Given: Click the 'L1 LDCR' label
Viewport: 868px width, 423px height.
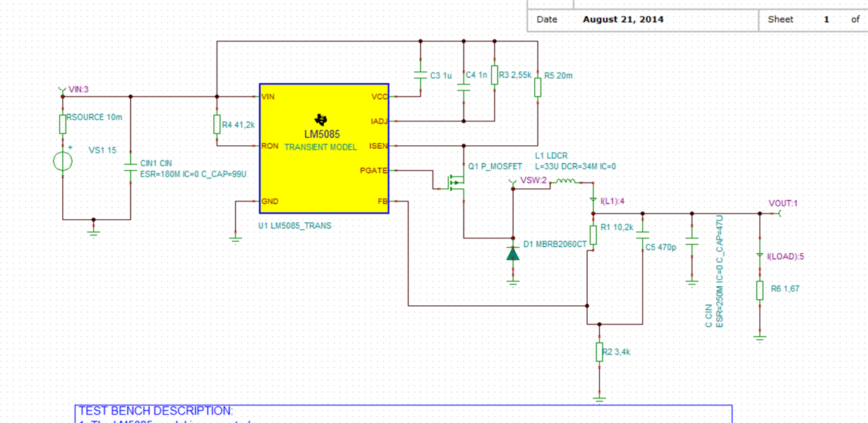Looking at the screenshot, I should (551, 156).
